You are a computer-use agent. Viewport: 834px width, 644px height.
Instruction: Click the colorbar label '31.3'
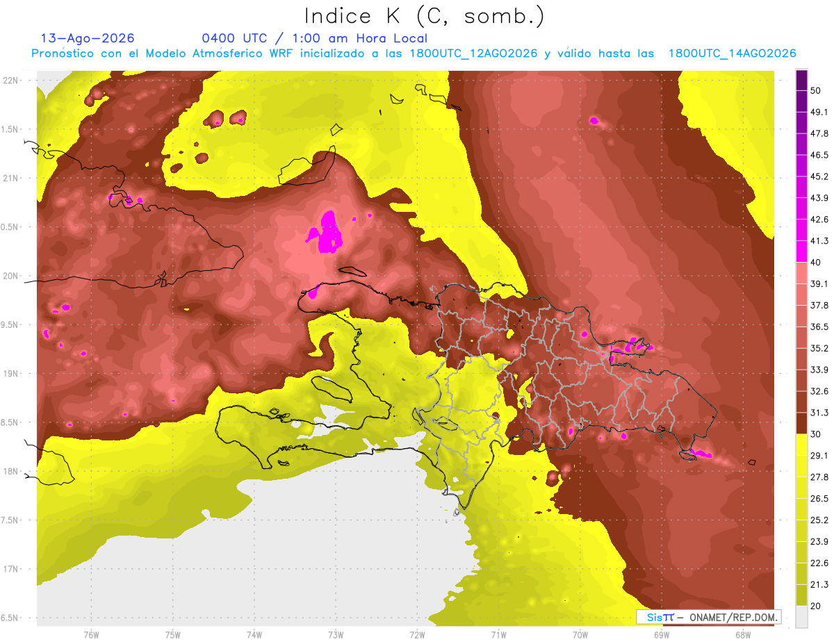click(819, 413)
